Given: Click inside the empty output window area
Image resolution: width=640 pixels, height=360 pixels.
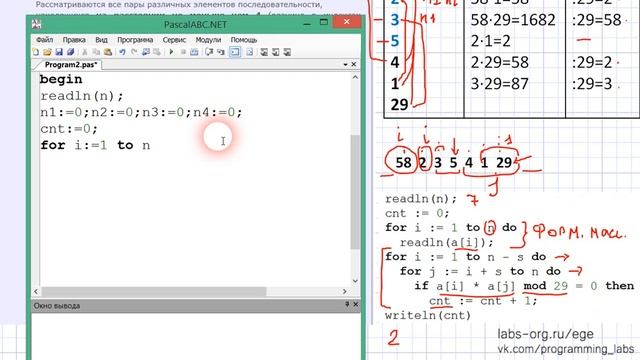Looking at the screenshot, I should pos(196,336).
